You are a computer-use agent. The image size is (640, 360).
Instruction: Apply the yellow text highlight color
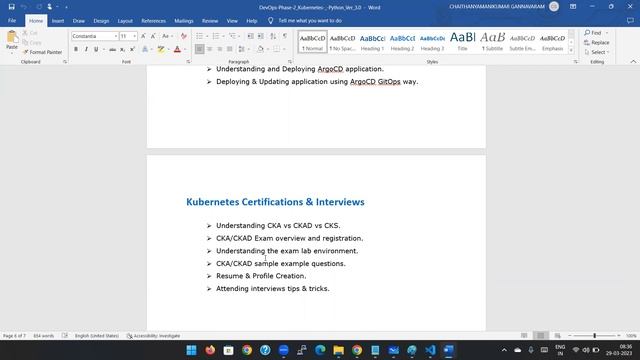161,49
